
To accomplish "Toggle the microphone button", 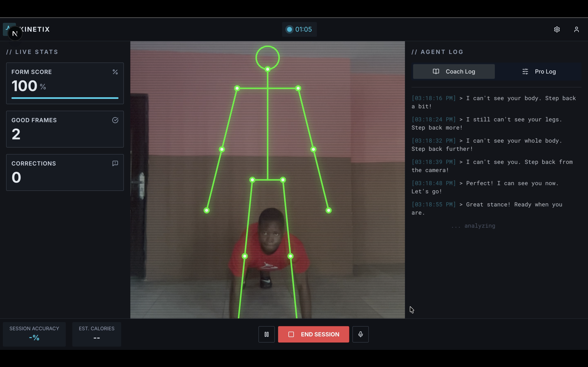I will [360, 334].
